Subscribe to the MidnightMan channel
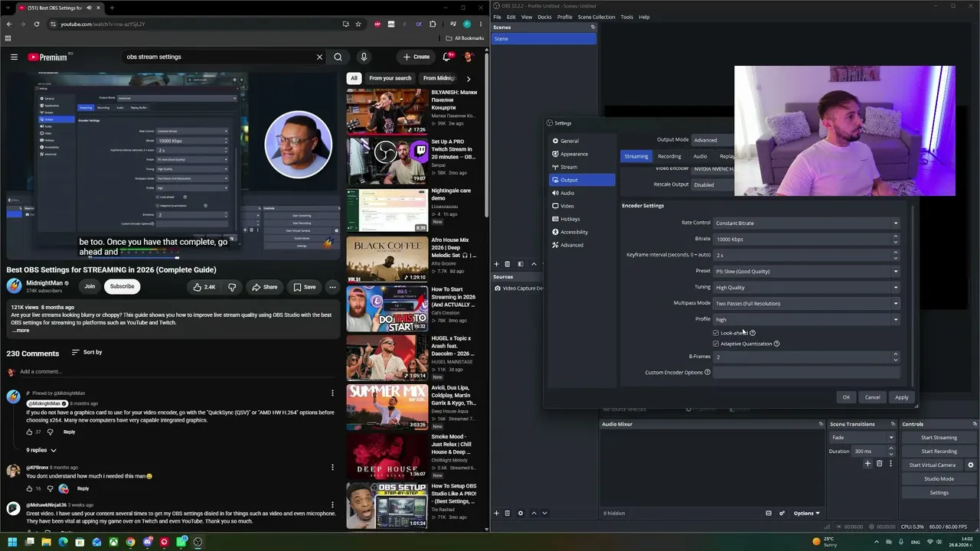980x551 pixels. (x=122, y=287)
